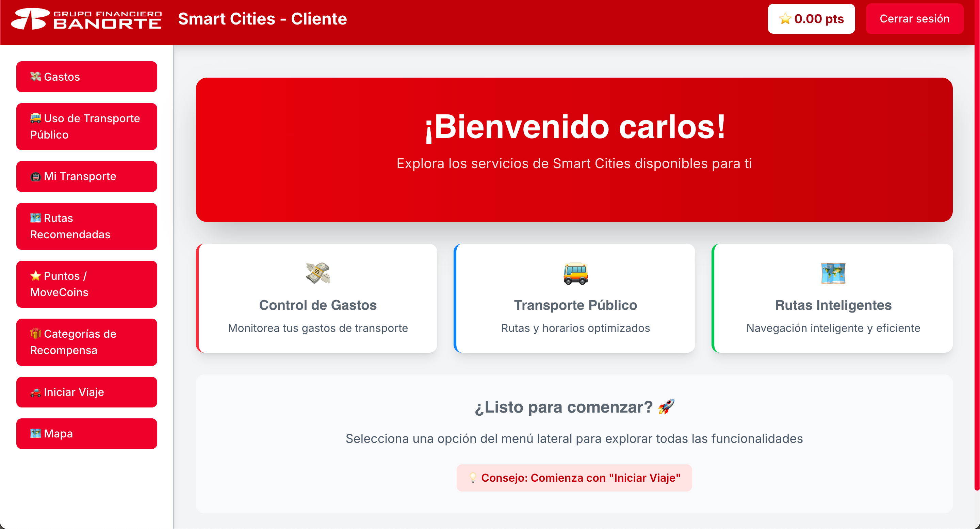980x529 pixels.
Task: Go to Mi Transporte
Action: 87,177
